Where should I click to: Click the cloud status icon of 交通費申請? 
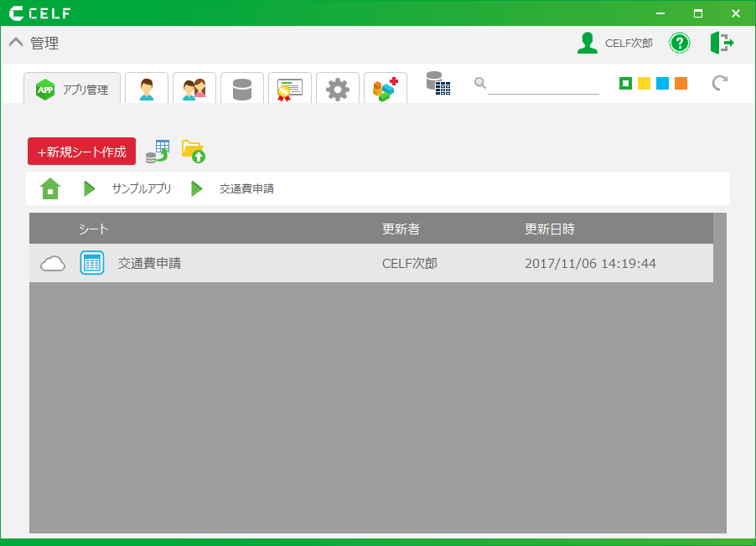(x=53, y=263)
